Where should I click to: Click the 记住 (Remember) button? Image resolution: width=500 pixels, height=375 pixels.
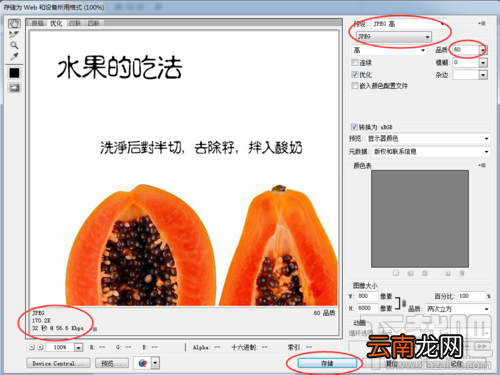coord(456,364)
